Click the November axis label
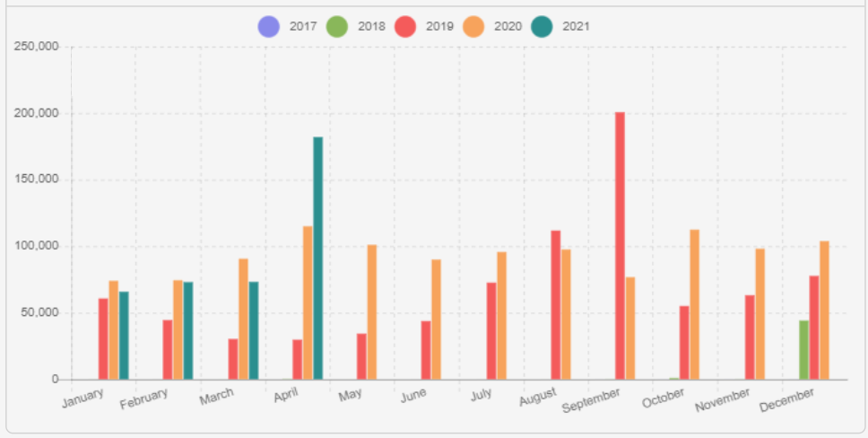Screen dimensions: 868x438 (x=723, y=399)
